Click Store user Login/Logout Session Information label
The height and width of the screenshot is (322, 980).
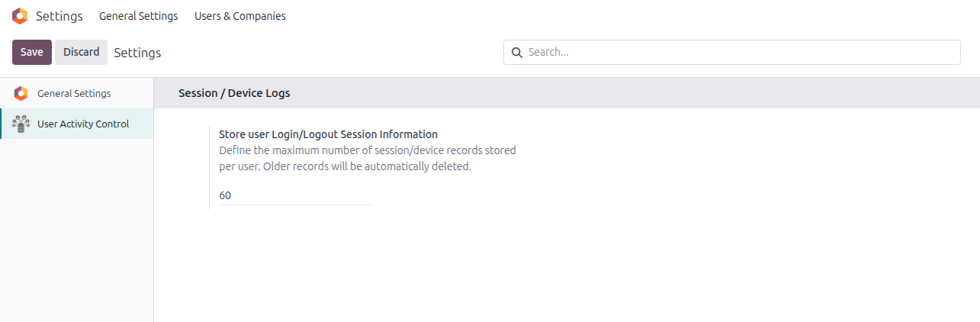[328, 134]
